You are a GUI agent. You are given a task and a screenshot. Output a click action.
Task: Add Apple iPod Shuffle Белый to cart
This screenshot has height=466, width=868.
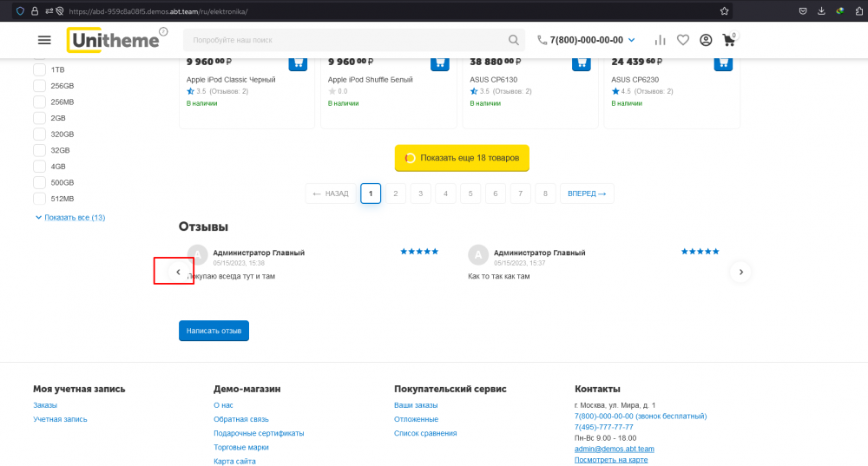(x=439, y=62)
